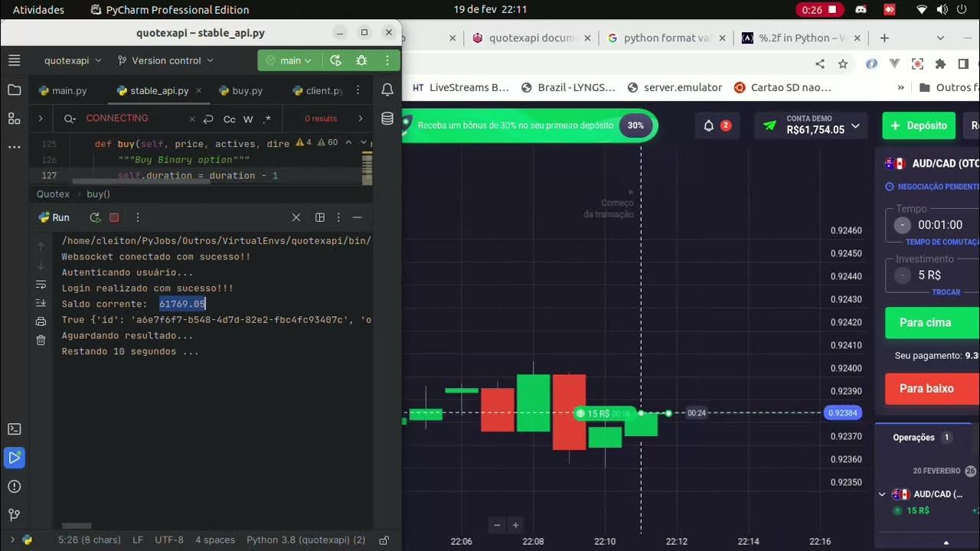Click TROCAR under investment
The width and height of the screenshot is (980, 551).
pos(946,292)
